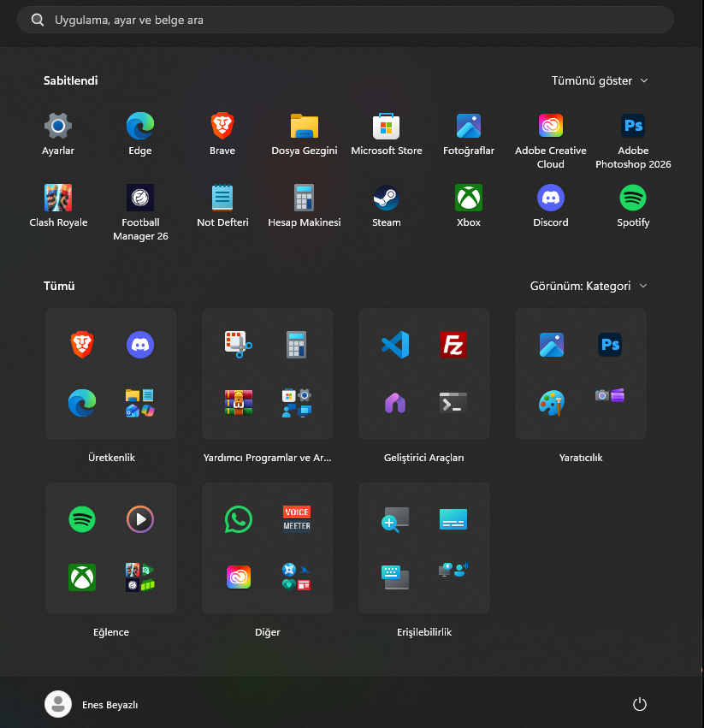Launch WhatsApp in Diğer category
The width and height of the screenshot is (704, 728).
click(239, 519)
